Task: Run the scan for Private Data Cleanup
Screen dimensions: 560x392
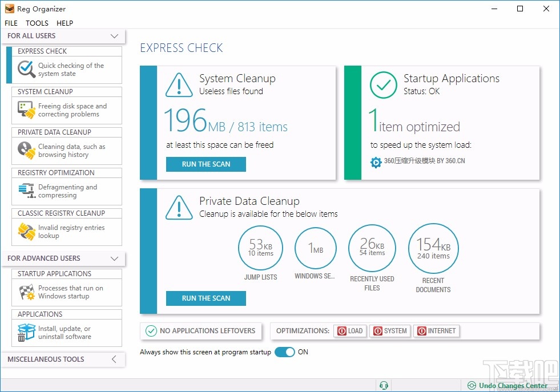Action: pos(206,298)
